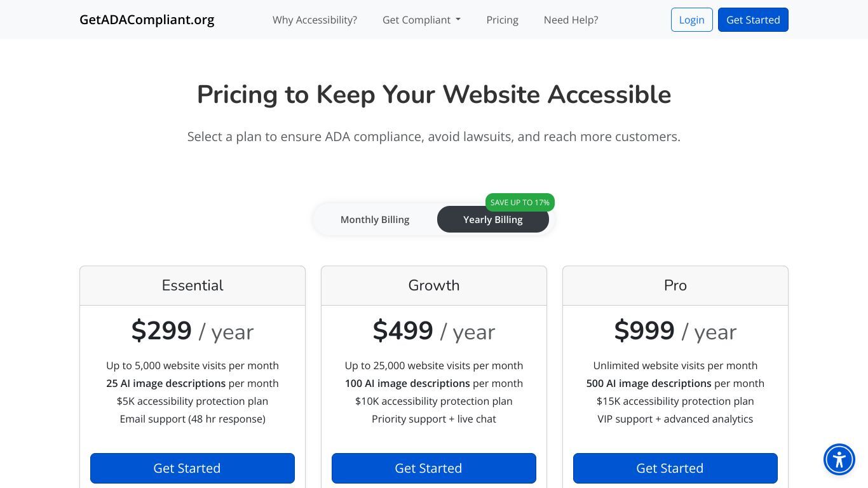The height and width of the screenshot is (488, 868).
Task: Select the Pro plan card header
Action: tap(675, 285)
